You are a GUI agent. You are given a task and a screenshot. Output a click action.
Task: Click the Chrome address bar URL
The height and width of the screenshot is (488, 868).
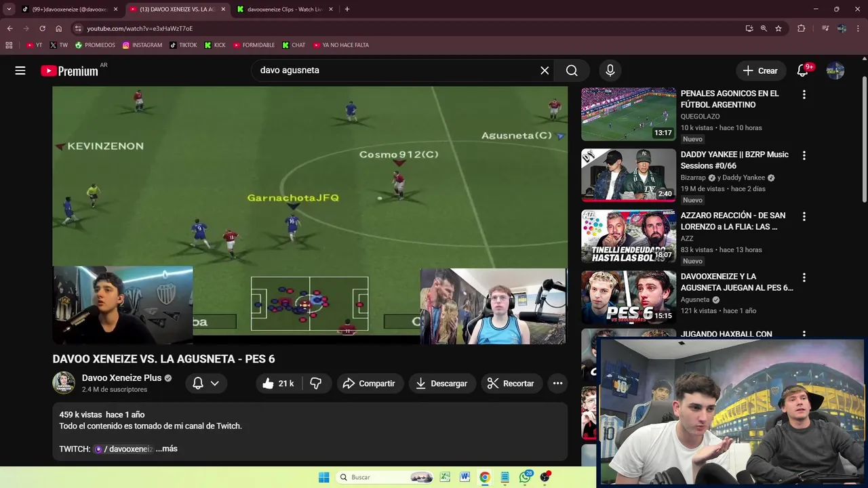click(x=140, y=28)
